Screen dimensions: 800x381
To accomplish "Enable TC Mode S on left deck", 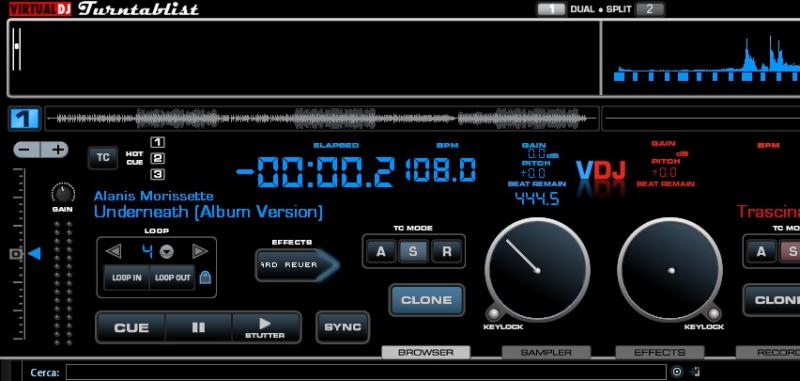I will pyautogui.click(x=413, y=251).
